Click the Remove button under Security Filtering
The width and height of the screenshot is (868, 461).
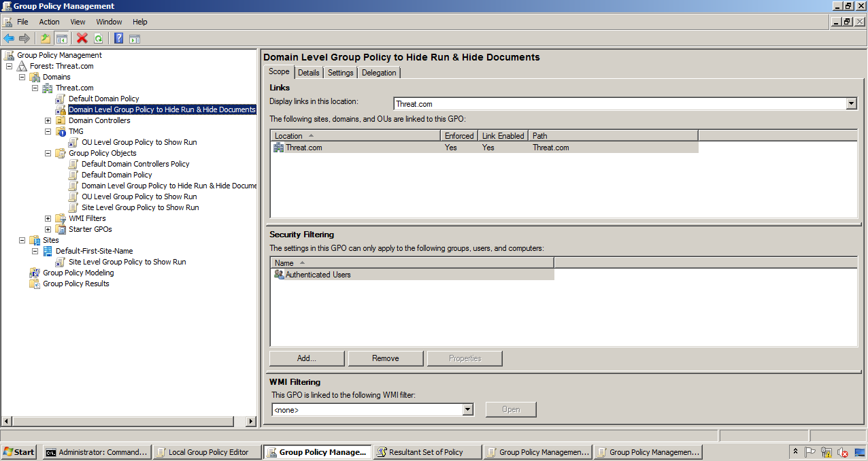click(385, 358)
